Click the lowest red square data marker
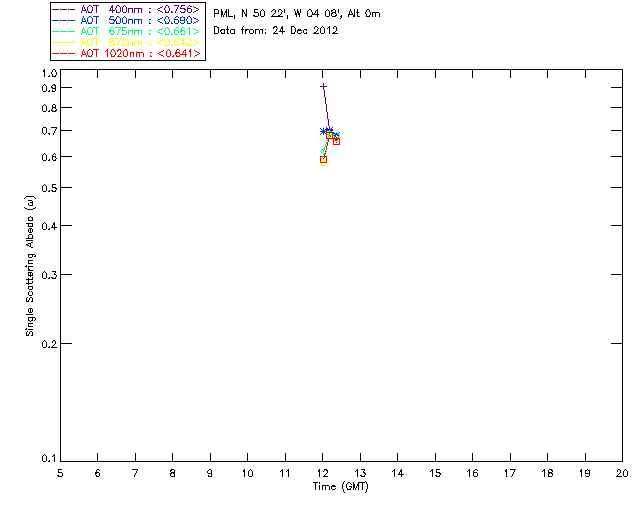This screenshot has width=640, height=512. coord(323,160)
